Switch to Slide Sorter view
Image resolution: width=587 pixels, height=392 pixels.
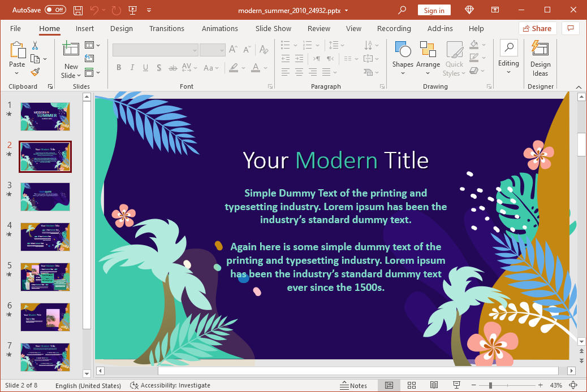pos(411,385)
